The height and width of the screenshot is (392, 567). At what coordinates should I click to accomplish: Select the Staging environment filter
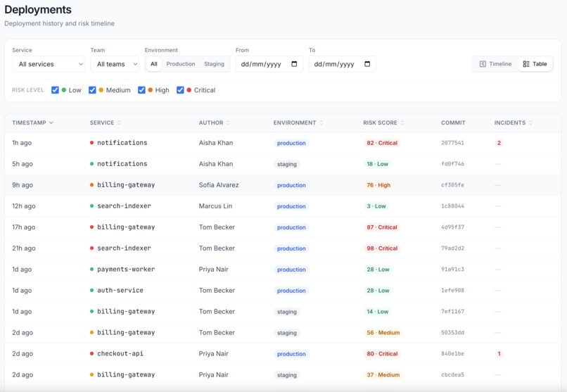pyautogui.click(x=214, y=64)
